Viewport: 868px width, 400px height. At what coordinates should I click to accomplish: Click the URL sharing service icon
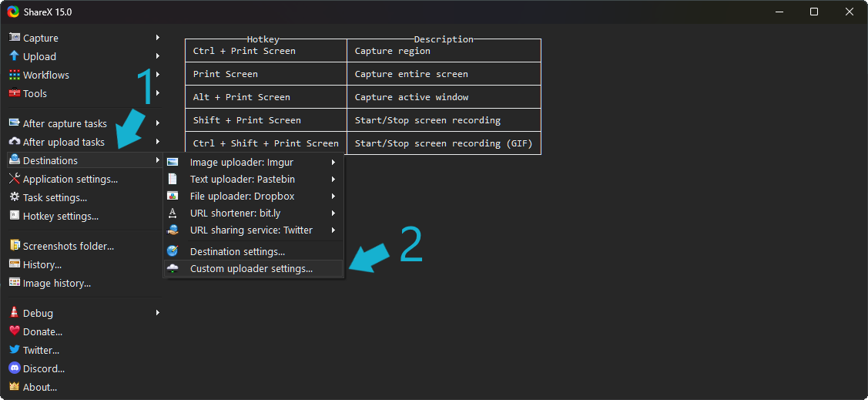click(x=173, y=230)
